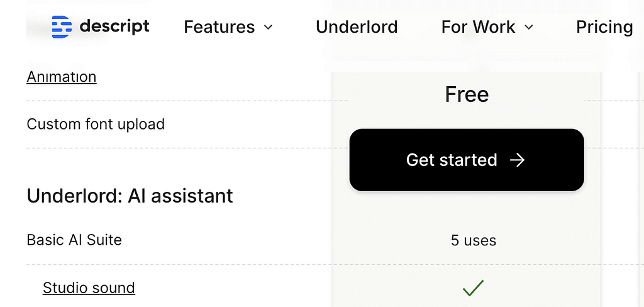644x307 pixels.
Task: Click the arrow icon in Get started
Action: point(517,160)
